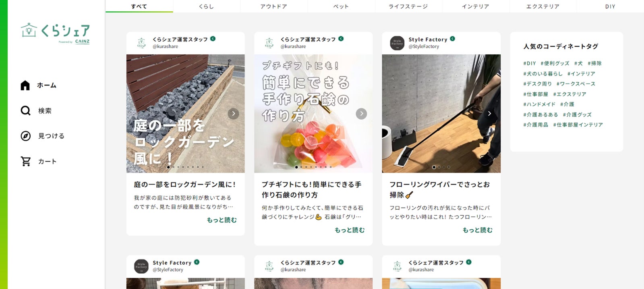The width and height of the screenshot is (644, 289).
Task: Open the flooring wiper post photo
Action: click(441, 114)
